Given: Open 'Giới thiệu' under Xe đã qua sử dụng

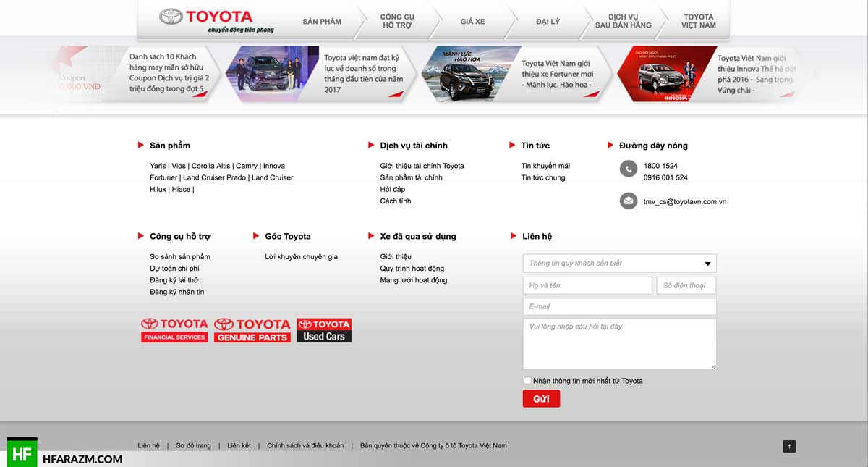Looking at the screenshot, I should [396, 256].
